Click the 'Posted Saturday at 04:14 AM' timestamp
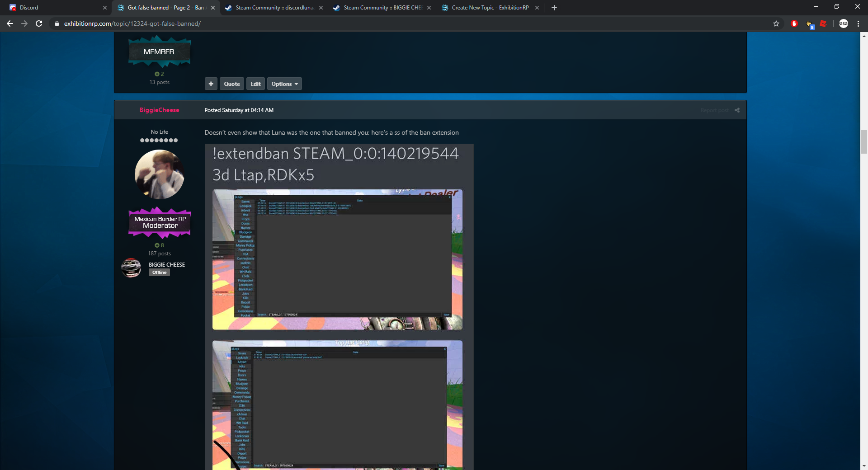868x470 pixels. point(239,110)
